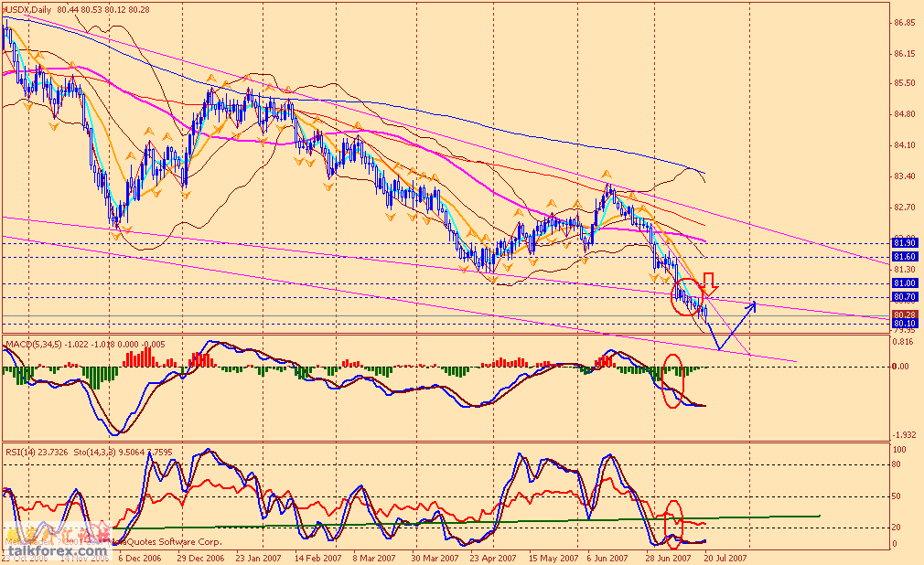924x565 pixels.
Task: Click the 80 level on the RSI scale
Action: 897,464
